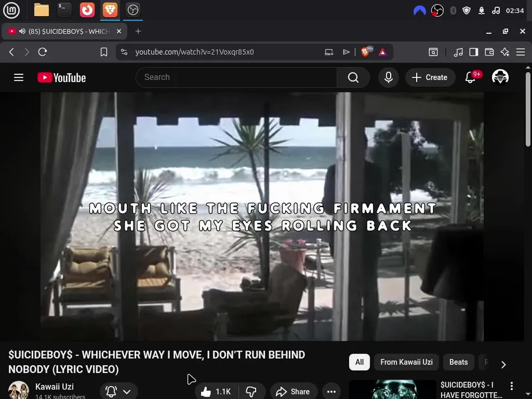Click the Brave playlist send arrow icon
The height and width of the screenshot is (399, 532).
[346, 52]
